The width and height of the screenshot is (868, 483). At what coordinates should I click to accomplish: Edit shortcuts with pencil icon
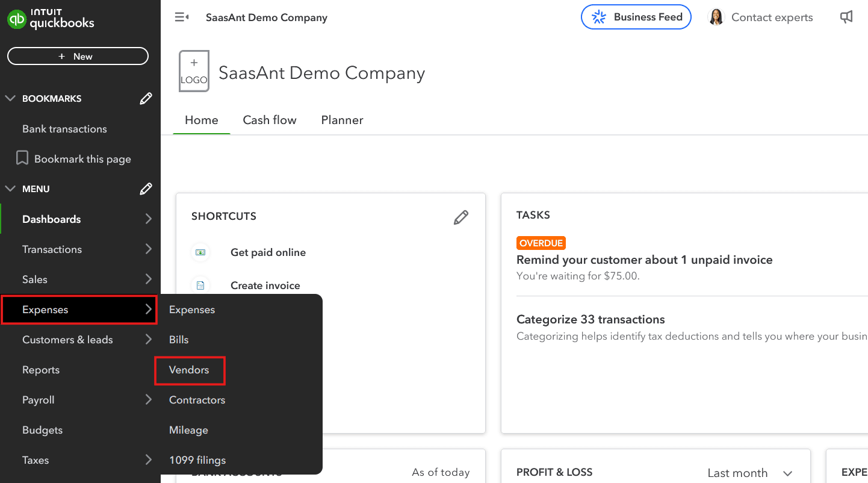pyautogui.click(x=461, y=217)
